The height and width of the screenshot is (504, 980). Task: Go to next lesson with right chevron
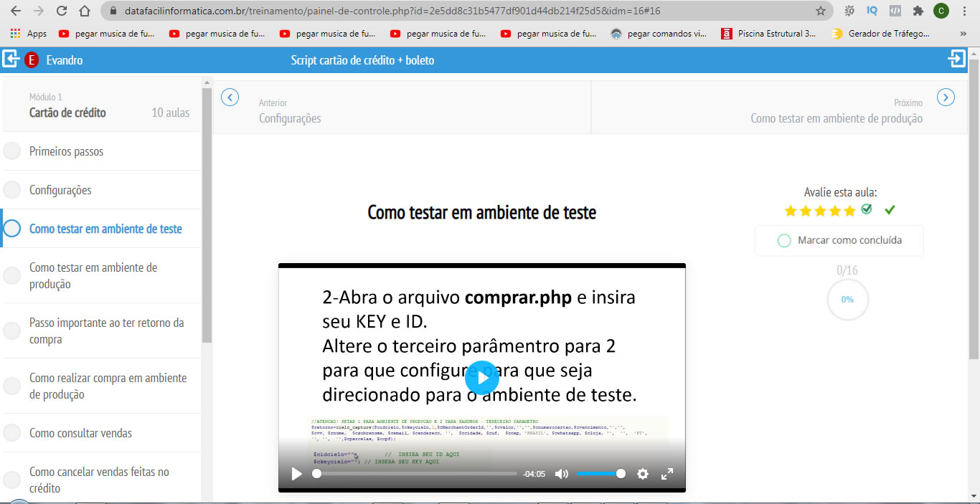946,98
